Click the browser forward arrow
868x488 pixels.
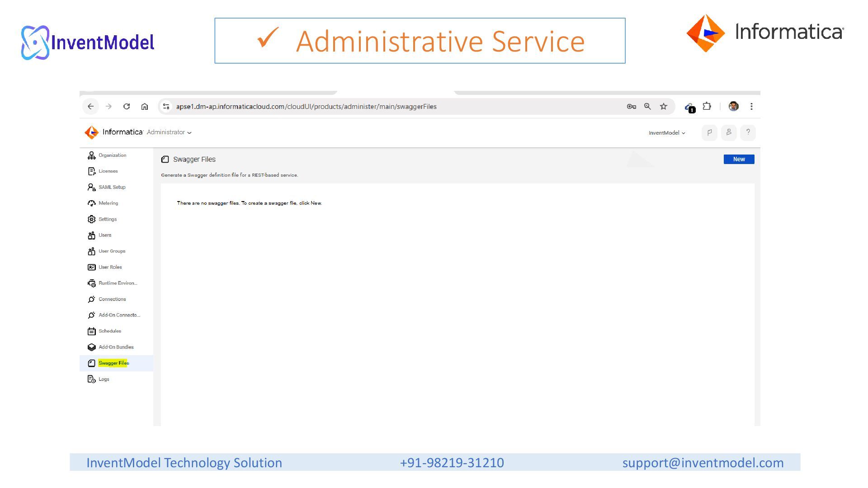coord(108,107)
